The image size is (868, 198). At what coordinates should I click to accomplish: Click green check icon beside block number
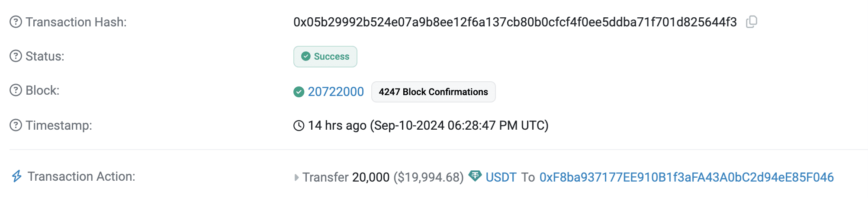299,92
